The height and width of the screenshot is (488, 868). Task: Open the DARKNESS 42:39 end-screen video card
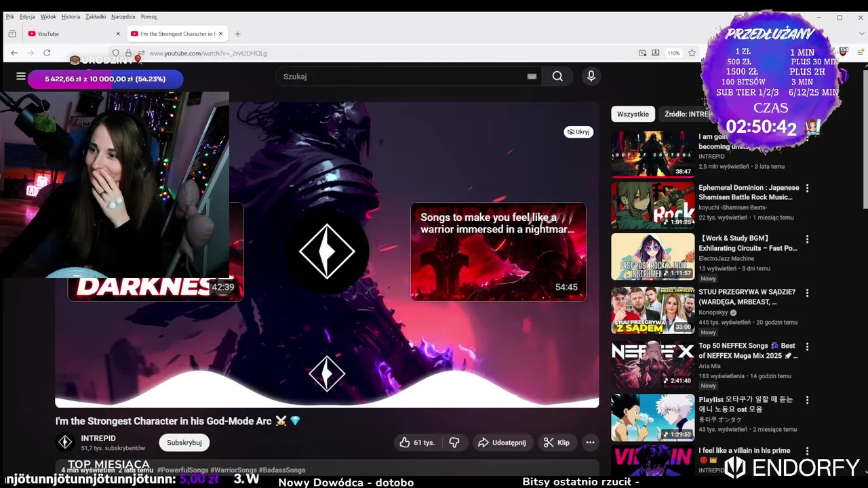[156, 251]
